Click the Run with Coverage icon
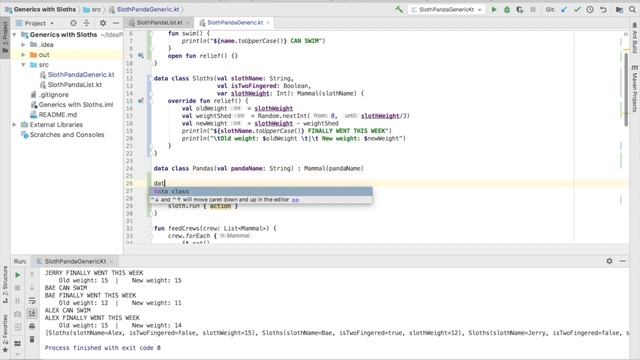The height and width of the screenshot is (360, 640). click(520, 9)
